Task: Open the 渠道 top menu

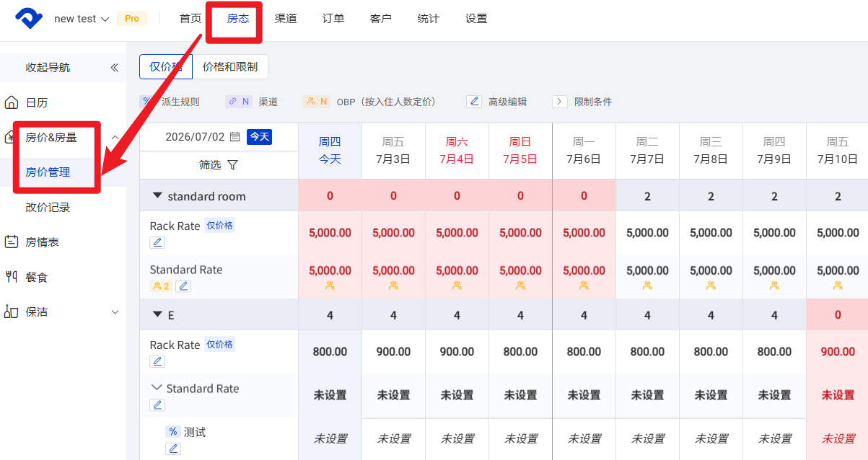Action: click(286, 19)
